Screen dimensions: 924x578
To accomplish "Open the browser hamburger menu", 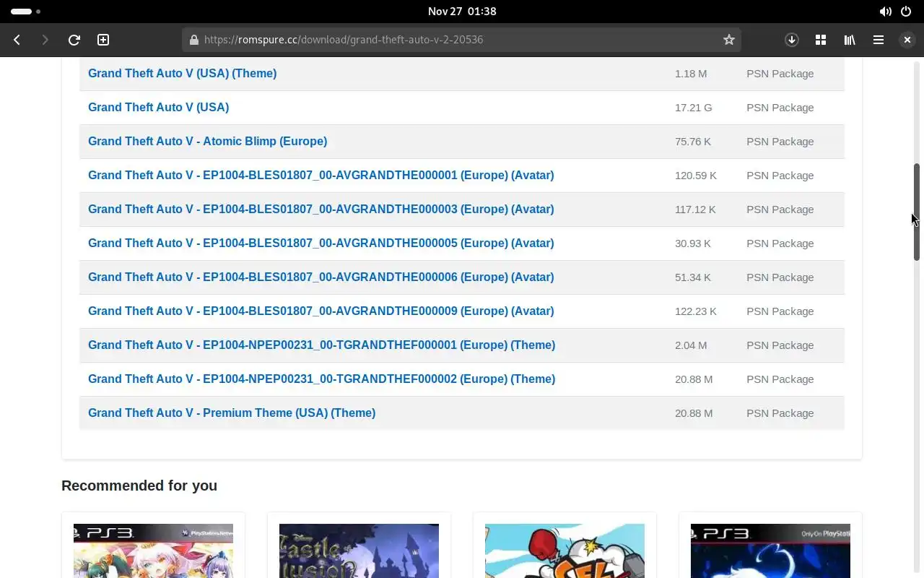I will click(x=879, y=40).
